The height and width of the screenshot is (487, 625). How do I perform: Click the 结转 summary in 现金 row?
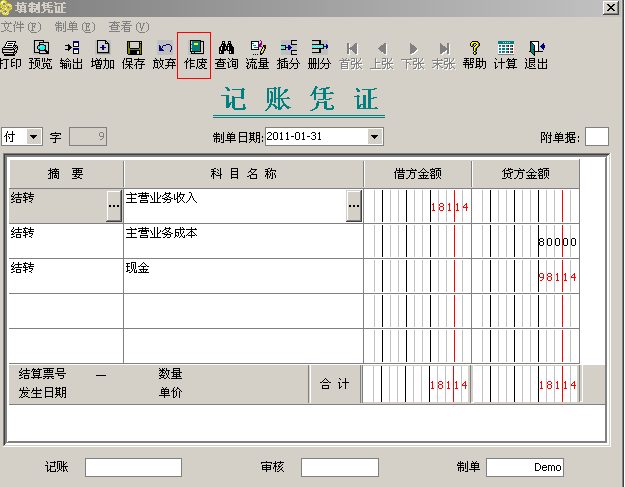coord(66,276)
